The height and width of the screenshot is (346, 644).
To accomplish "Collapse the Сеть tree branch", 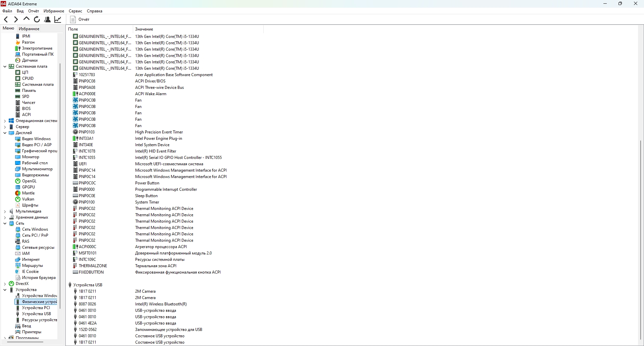I will [x=5, y=223].
